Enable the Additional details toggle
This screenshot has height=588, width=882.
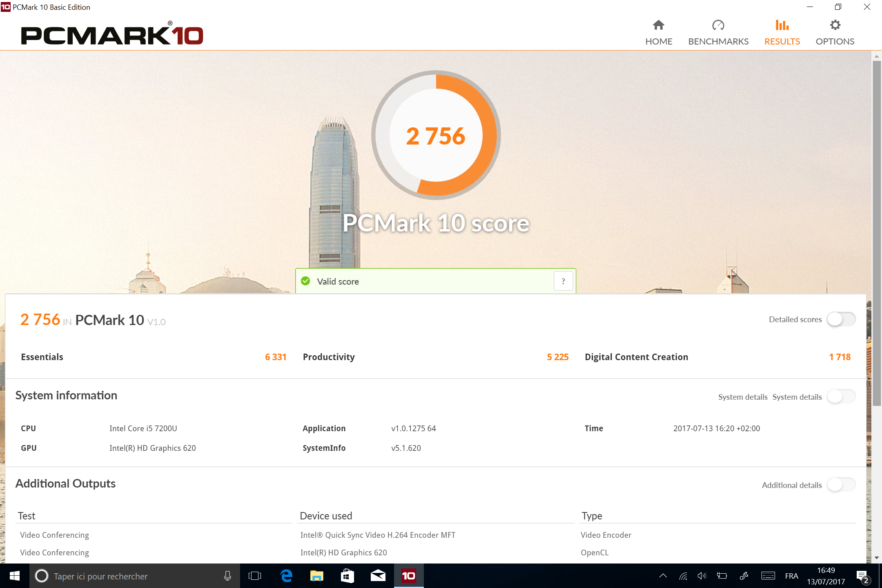click(x=841, y=485)
